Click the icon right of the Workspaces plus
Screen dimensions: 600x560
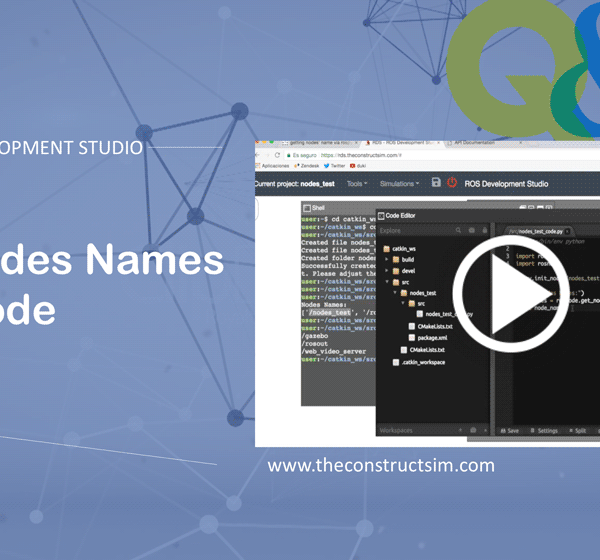coord(473,430)
